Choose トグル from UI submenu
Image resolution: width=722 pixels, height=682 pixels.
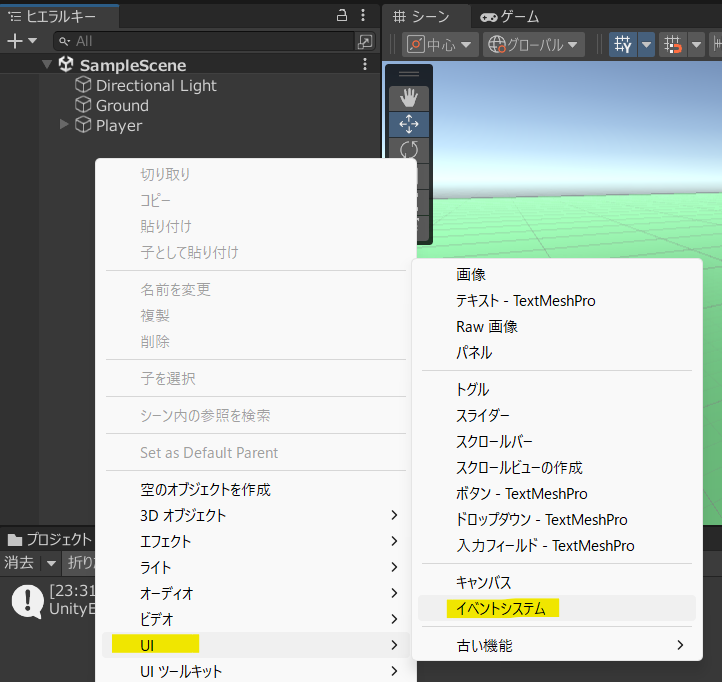tap(557, 390)
